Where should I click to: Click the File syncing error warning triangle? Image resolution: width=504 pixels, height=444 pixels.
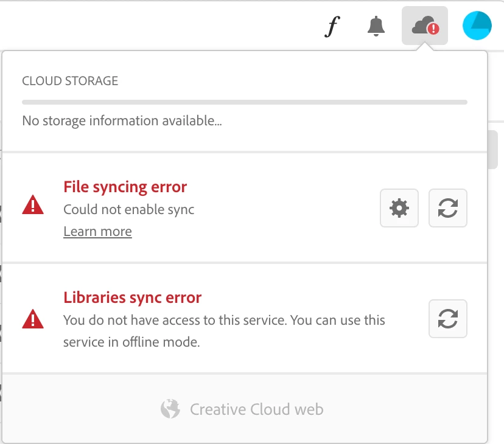(33, 204)
